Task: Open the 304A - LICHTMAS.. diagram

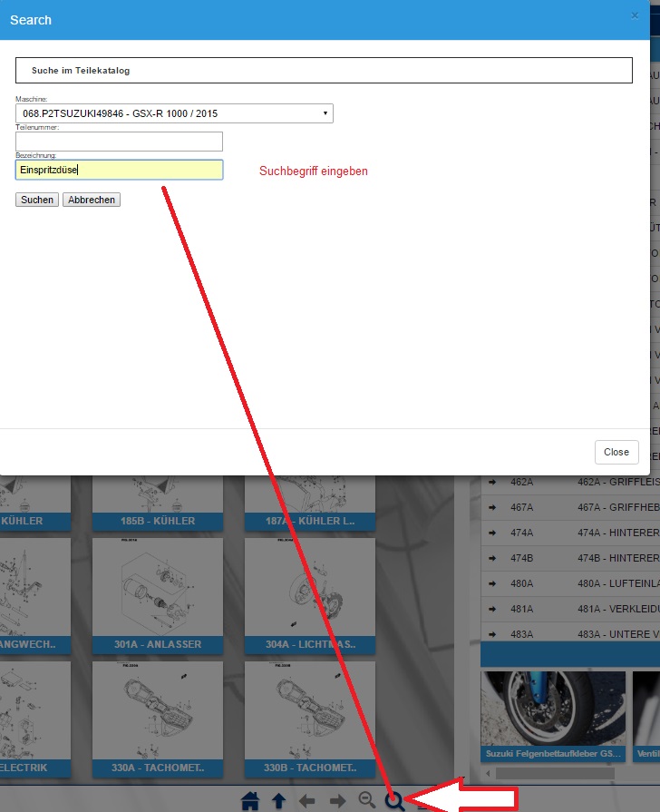Action: click(x=310, y=595)
